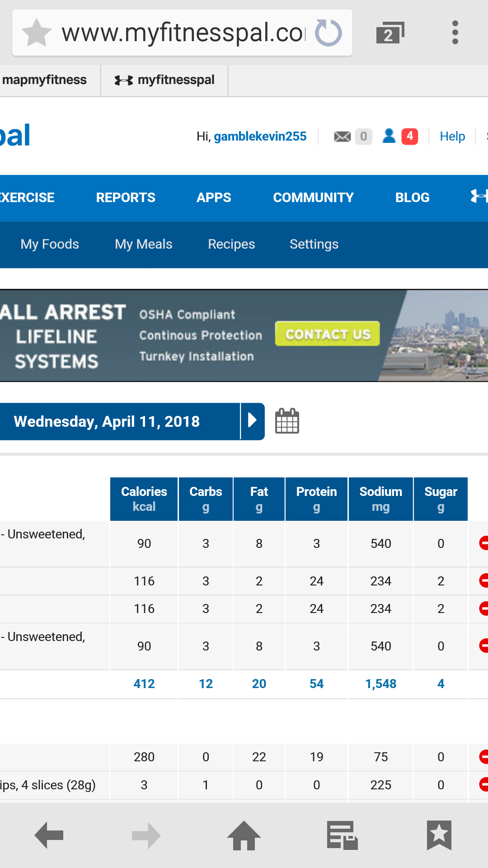Screen dimensions: 488x868
Task: Open the browser tabs switcher
Action: [390, 33]
